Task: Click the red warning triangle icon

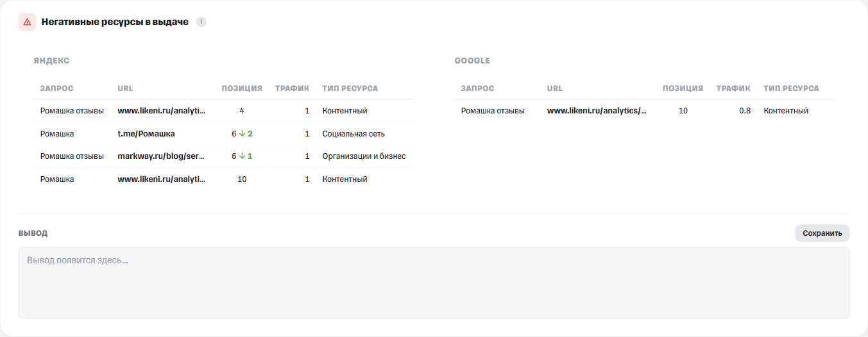Action: (x=27, y=22)
